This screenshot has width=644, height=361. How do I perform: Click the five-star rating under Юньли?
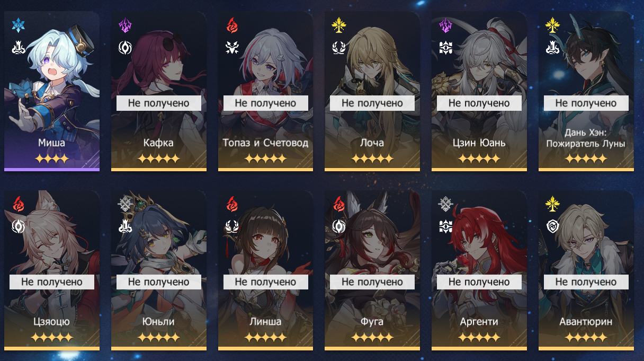159,337
